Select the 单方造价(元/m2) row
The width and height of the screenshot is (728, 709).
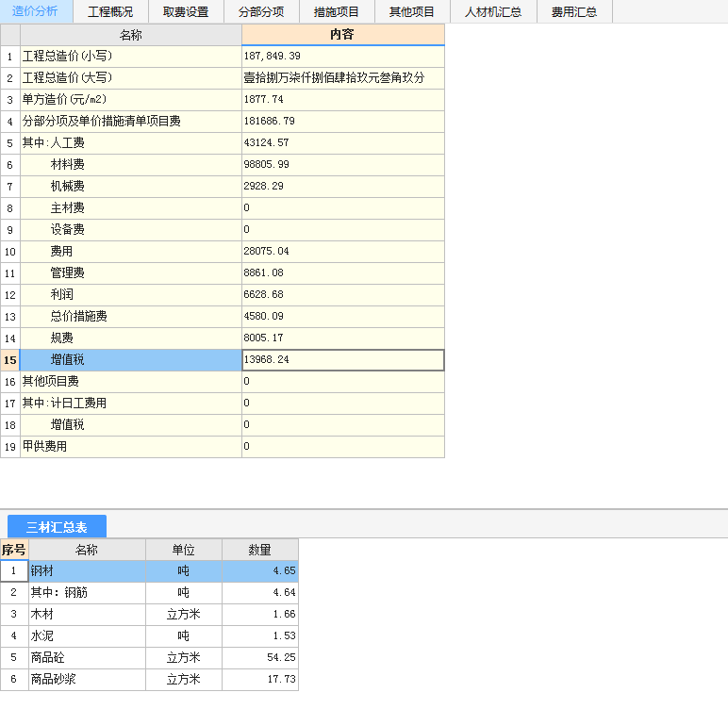(x=130, y=99)
